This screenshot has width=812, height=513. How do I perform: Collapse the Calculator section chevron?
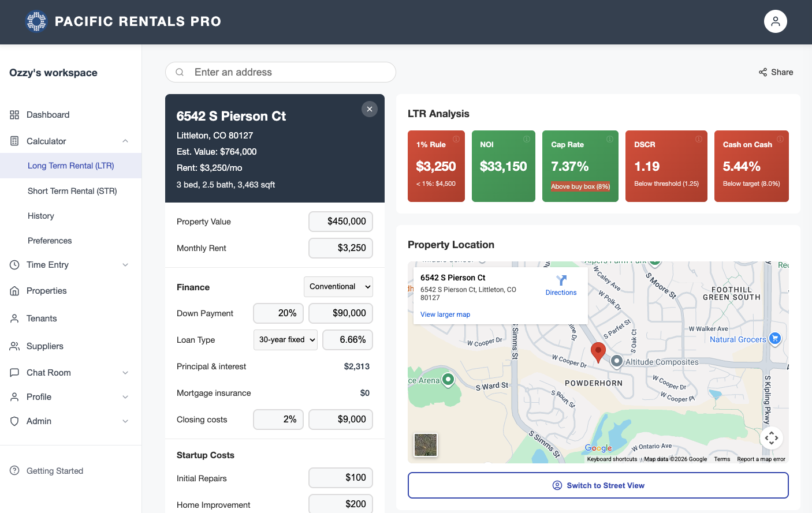[125, 141]
